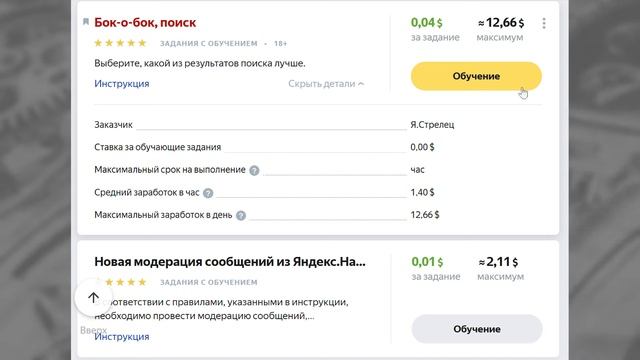Open the Инструкция link of Новая модерация task

pos(122,337)
